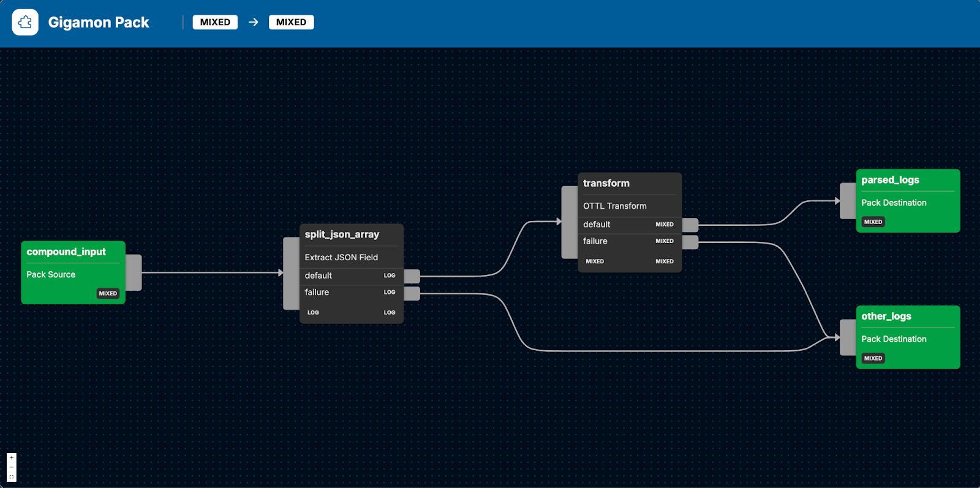Zoom in on the canvas
The image size is (980, 488).
tap(12, 458)
